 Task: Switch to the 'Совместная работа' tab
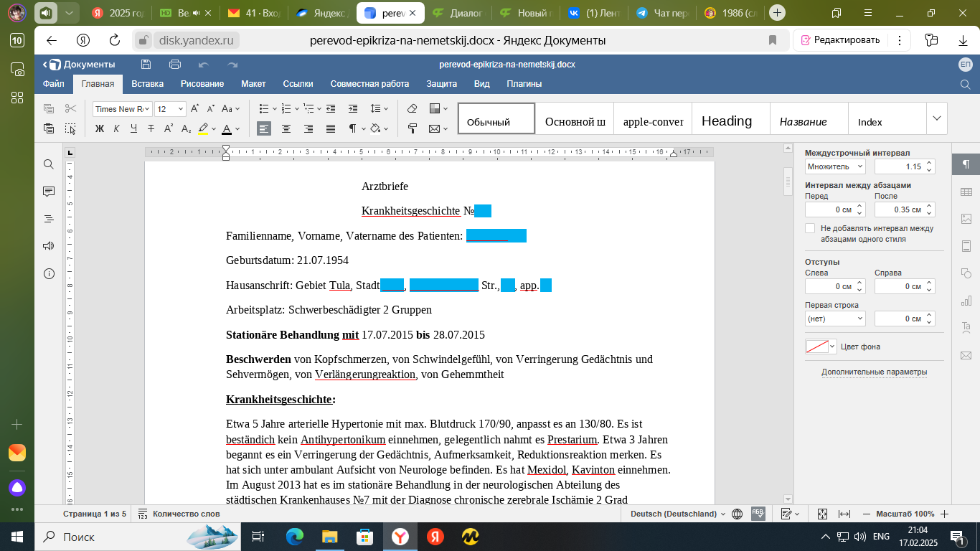[369, 84]
